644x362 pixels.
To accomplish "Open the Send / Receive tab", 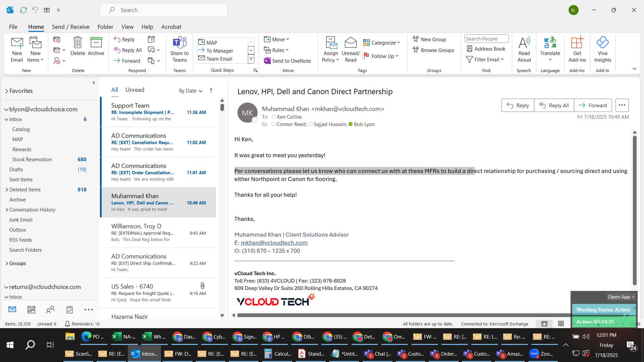I will click(x=70, y=27).
